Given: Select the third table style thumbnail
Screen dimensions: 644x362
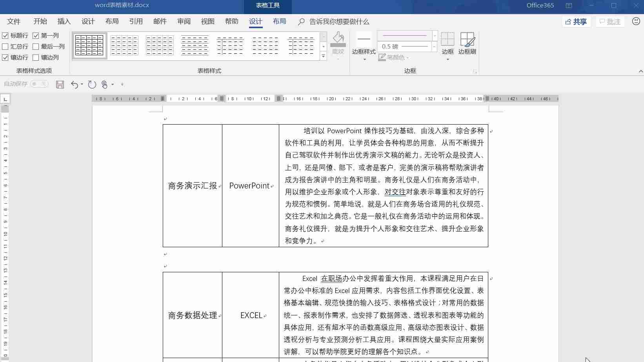Looking at the screenshot, I should click(160, 45).
